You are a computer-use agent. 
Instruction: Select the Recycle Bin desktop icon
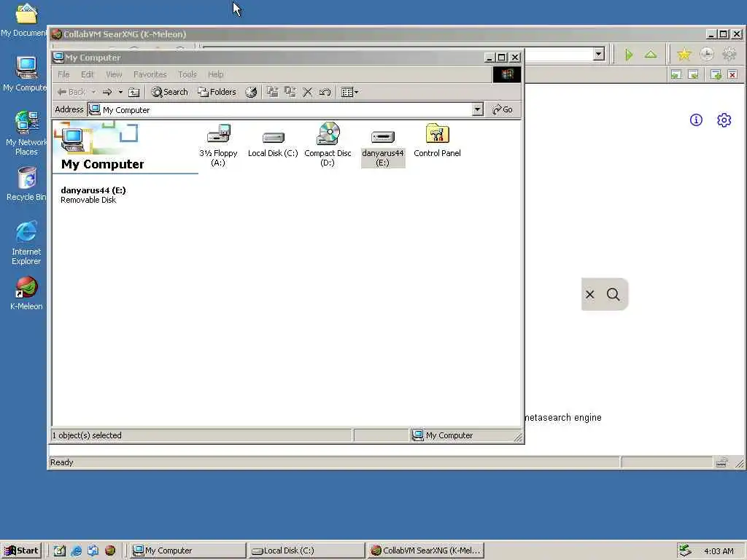pyautogui.click(x=26, y=184)
